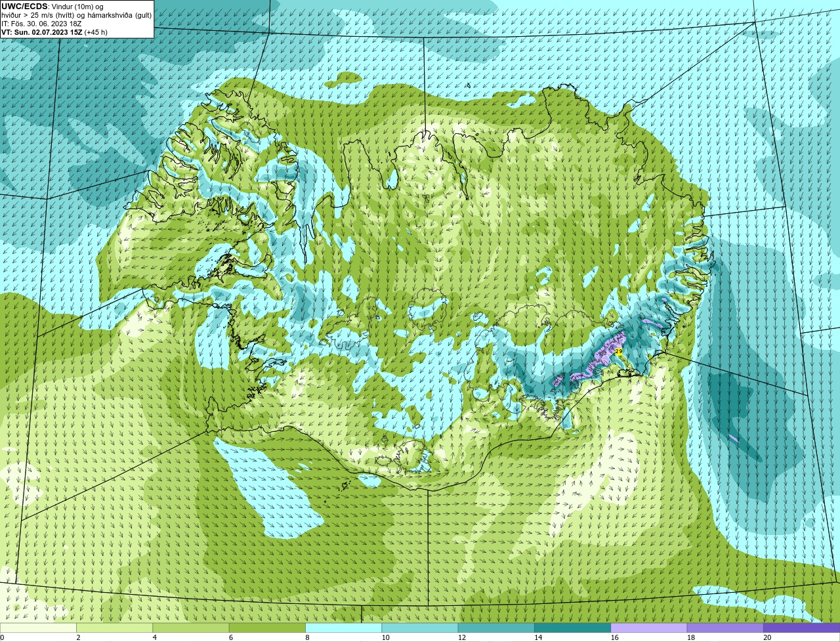Click the above-20 m/s deep violet swatch
The width and height of the screenshot is (840, 642).
(x=802, y=628)
